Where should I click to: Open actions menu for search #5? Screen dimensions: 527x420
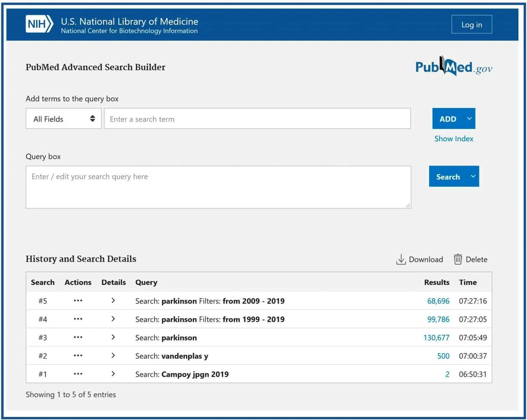pos(78,301)
